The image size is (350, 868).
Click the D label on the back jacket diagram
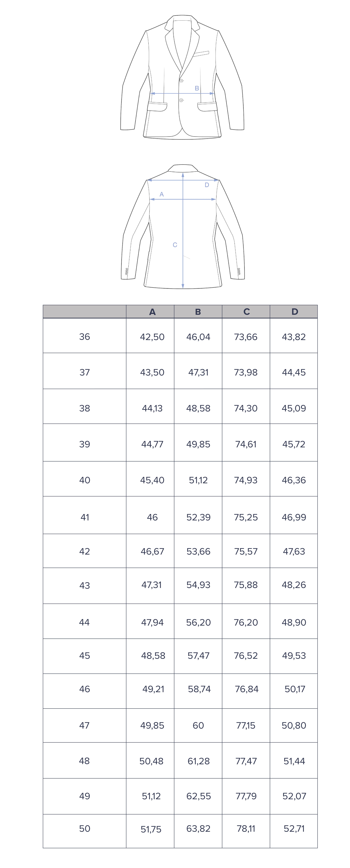[x=207, y=185]
